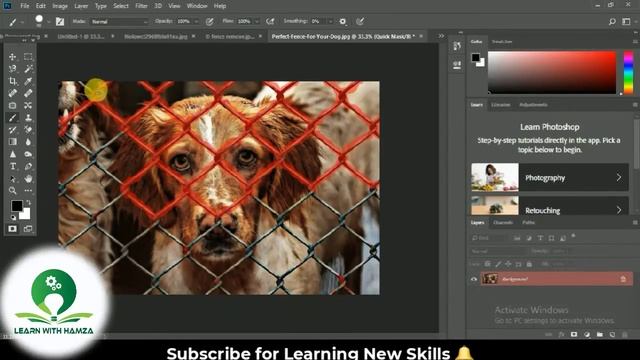The height and width of the screenshot is (360, 640).
Task: Toggle pressure for opacity button
Action: 209,22
